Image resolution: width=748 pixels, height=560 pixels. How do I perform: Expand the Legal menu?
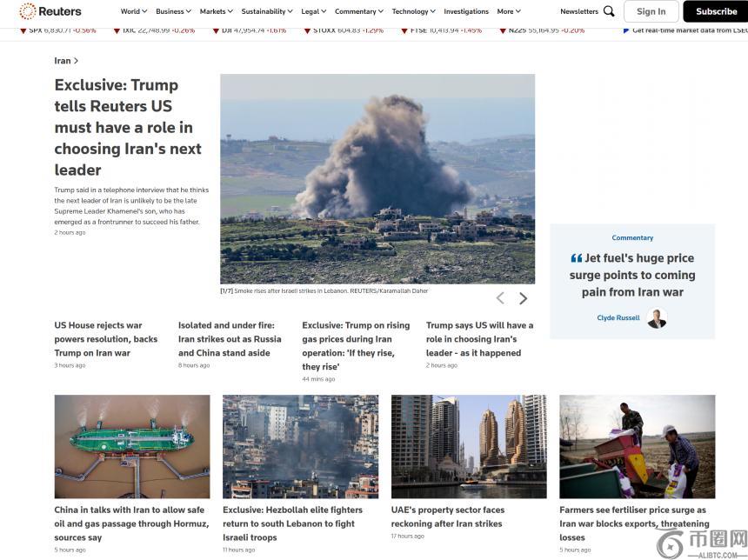pos(313,11)
